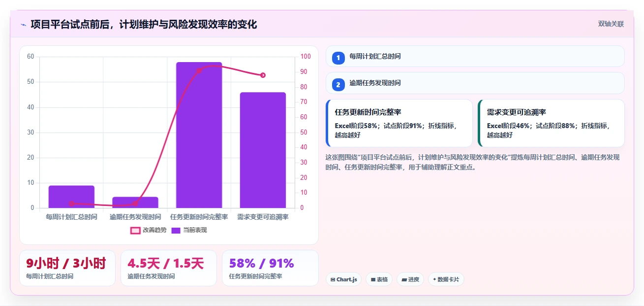Click the chart title heading text
Screen dimensions: 644x306
144,24
